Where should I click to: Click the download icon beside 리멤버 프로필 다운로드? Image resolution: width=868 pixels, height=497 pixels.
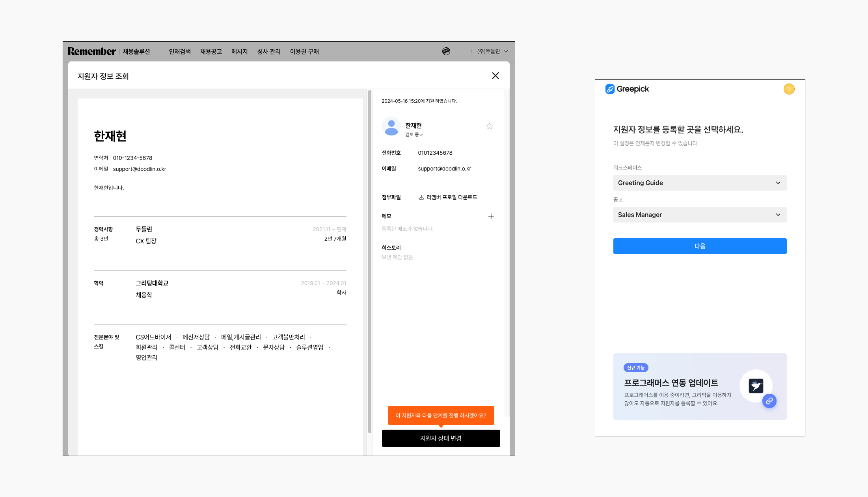coord(421,197)
